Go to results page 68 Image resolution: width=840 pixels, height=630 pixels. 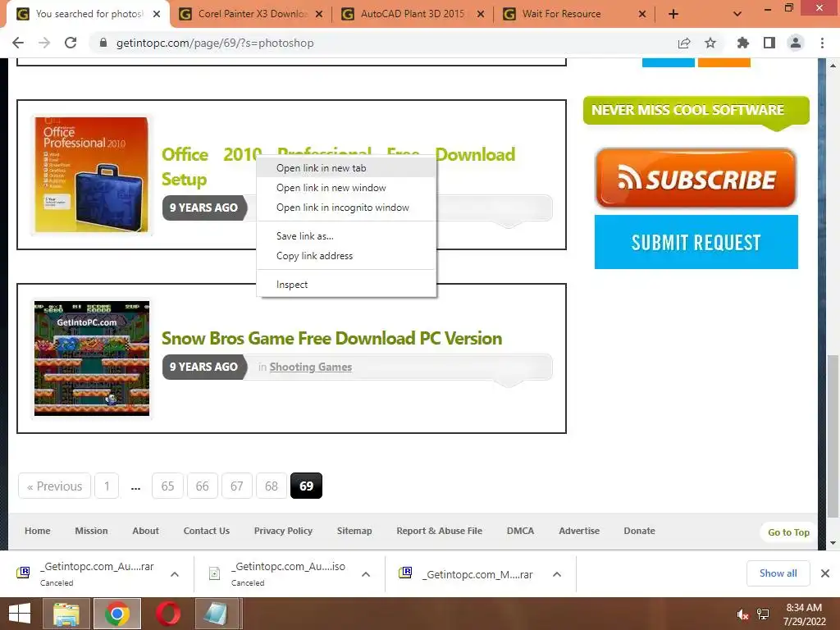[271, 486]
